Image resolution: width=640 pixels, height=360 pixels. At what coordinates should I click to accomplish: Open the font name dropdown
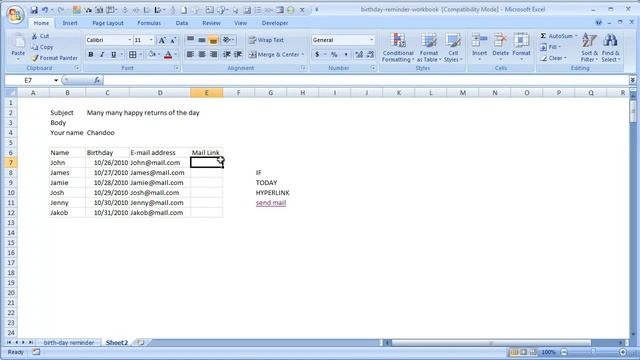[x=129, y=40]
